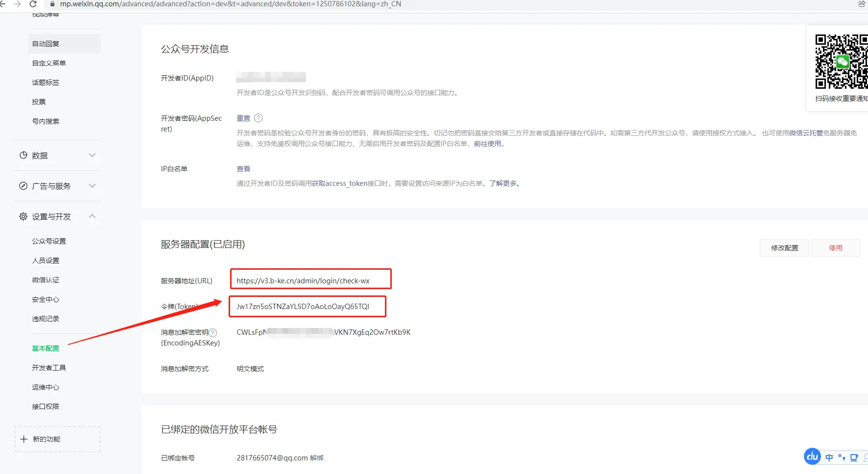Click the 明文模式 value
Viewport: 868px width, 474px height.
pos(250,369)
